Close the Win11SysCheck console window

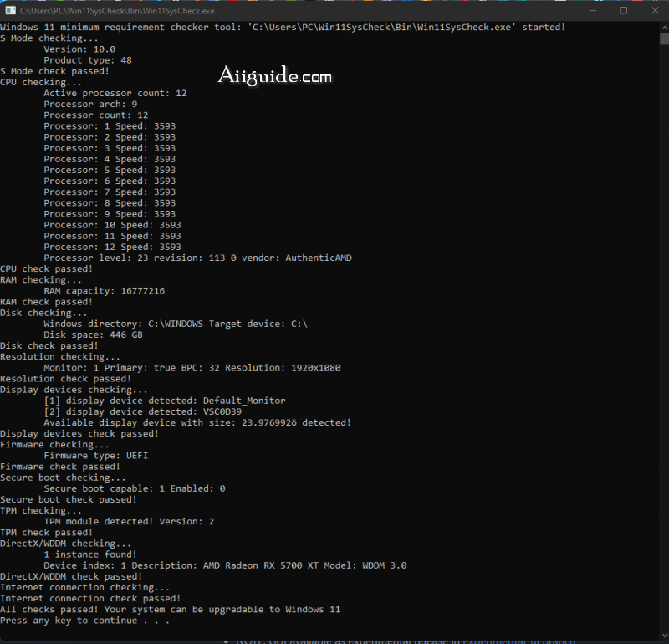point(655,11)
